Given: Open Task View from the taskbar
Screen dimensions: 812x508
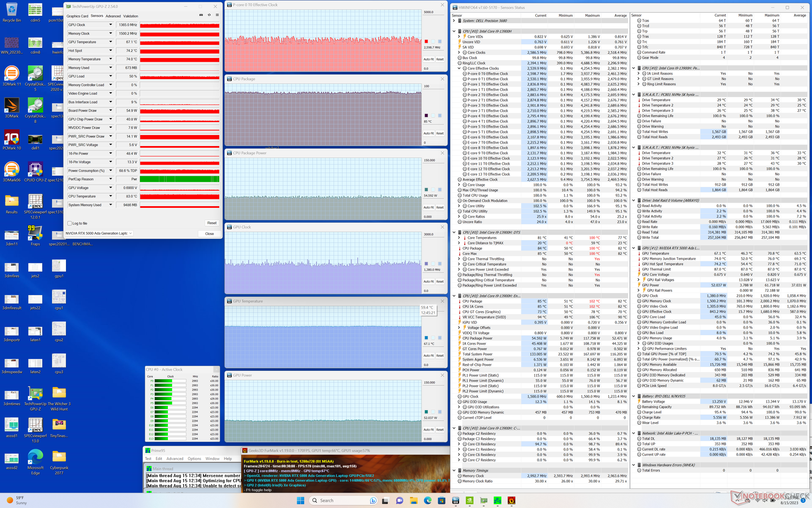Looking at the screenshot, I should [385, 500].
